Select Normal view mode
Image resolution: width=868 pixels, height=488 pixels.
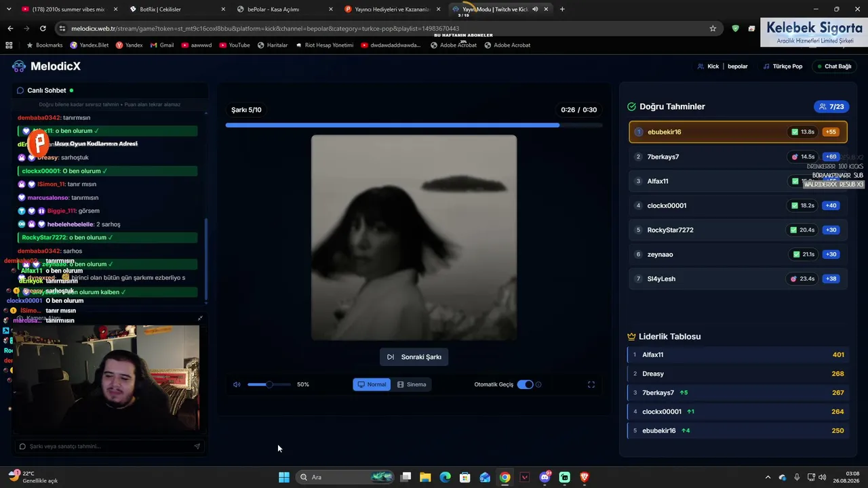372,384
